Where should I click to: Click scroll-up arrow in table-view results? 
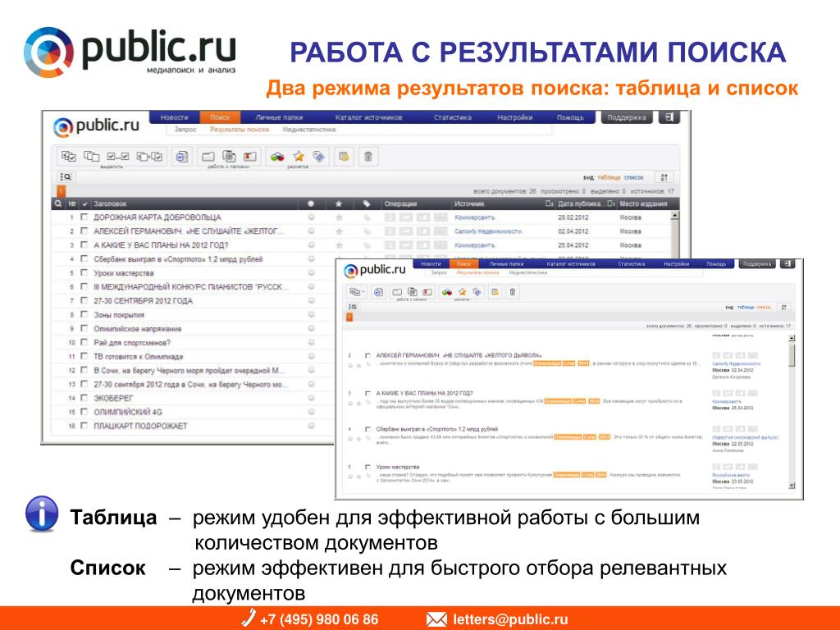click(x=675, y=216)
